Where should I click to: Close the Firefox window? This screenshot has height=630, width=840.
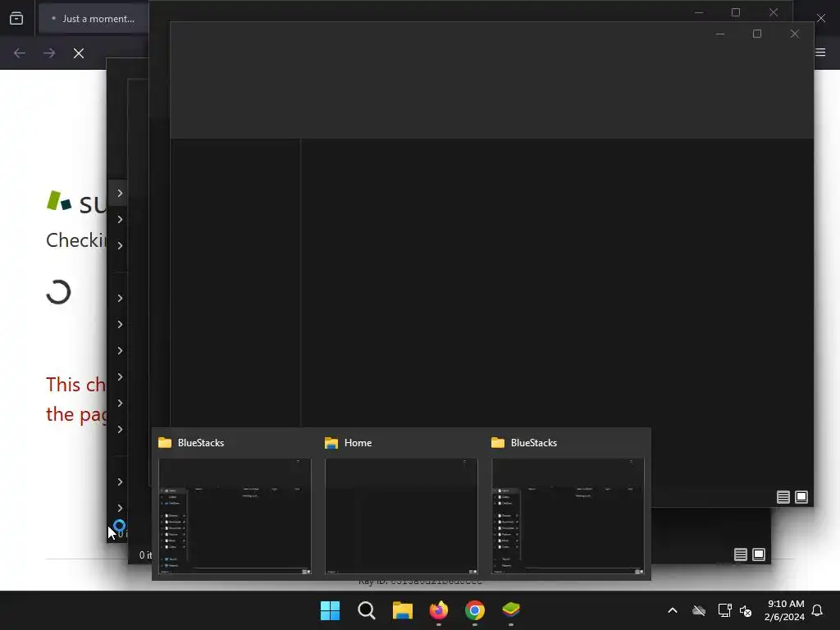click(x=820, y=18)
